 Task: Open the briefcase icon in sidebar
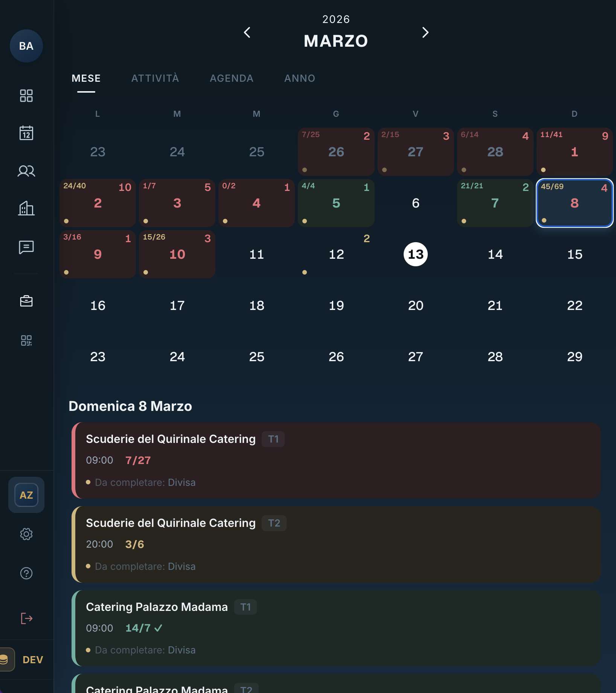26,301
